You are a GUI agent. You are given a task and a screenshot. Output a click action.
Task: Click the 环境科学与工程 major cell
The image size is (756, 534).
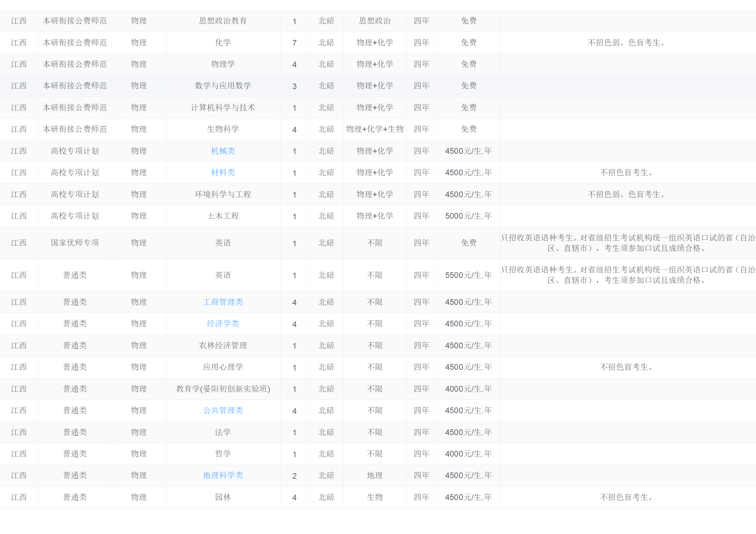(223, 194)
